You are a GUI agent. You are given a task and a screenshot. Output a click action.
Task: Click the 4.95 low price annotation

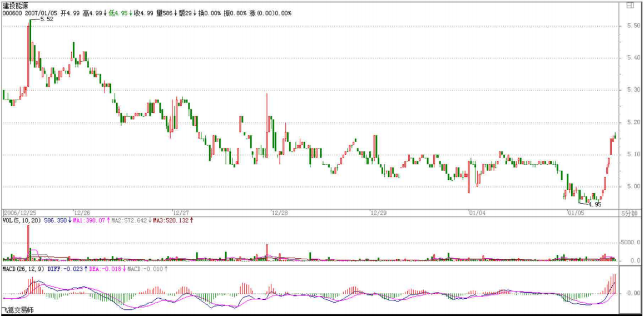[595, 204]
